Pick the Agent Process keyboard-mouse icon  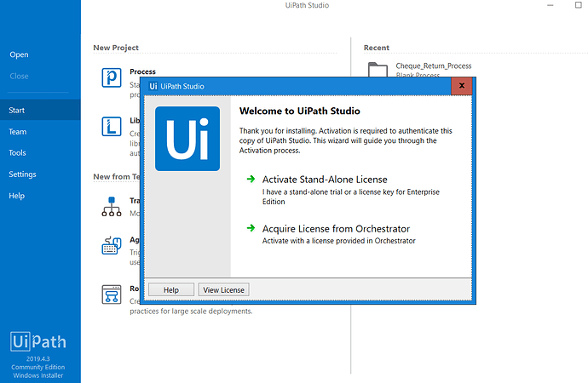112,246
